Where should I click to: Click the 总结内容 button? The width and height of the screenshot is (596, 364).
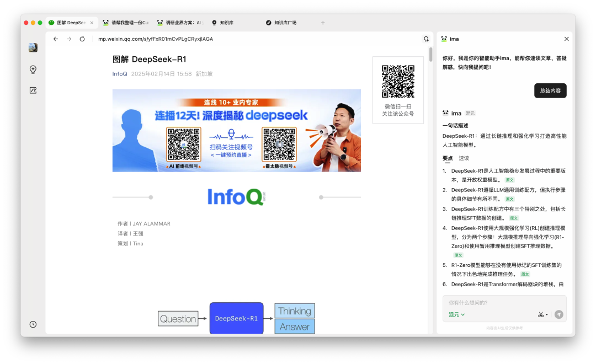point(550,90)
